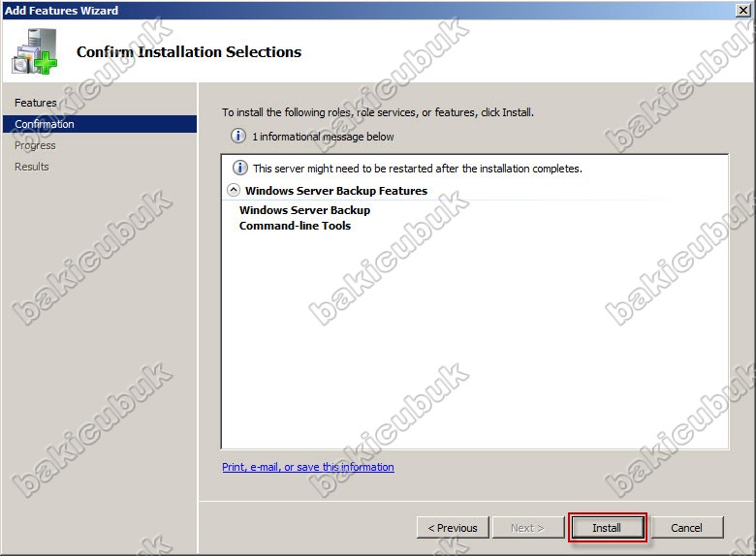Go to the Progress step in sidebar

coord(35,145)
